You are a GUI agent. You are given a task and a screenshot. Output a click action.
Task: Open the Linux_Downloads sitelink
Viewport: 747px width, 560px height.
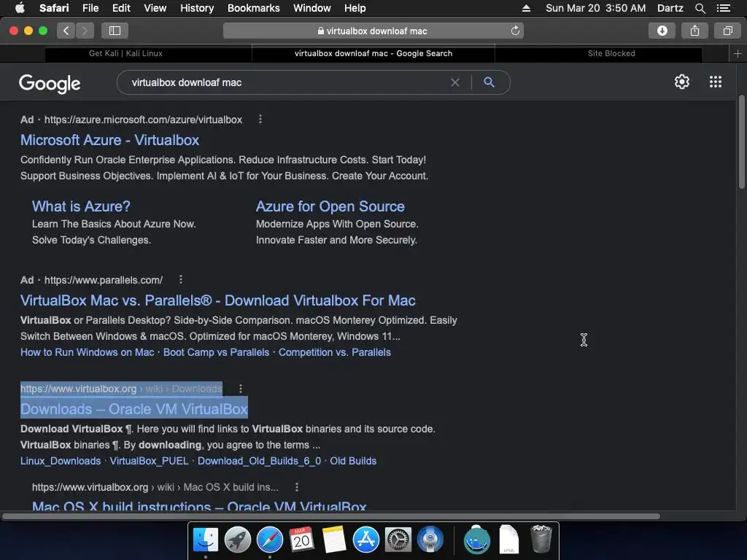coord(61,461)
